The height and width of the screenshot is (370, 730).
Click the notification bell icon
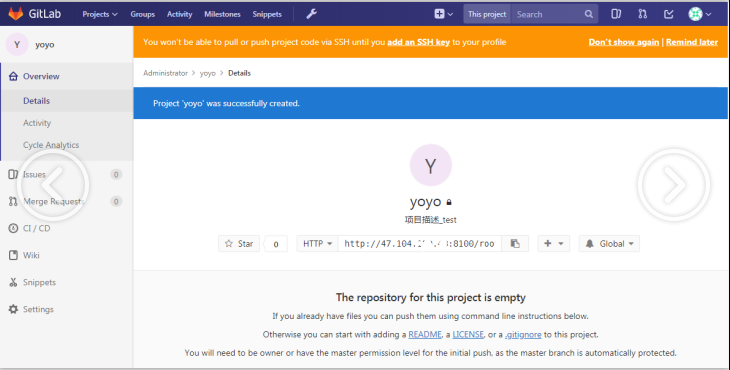pos(589,243)
